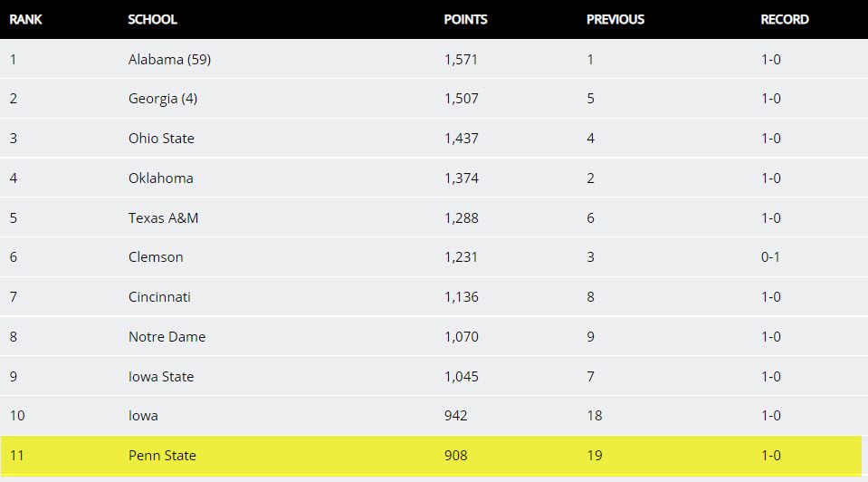The width and height of the screenshot is (868, 482).
Task: Select the PREVIOUS column header
Action: tap(615, 19)
